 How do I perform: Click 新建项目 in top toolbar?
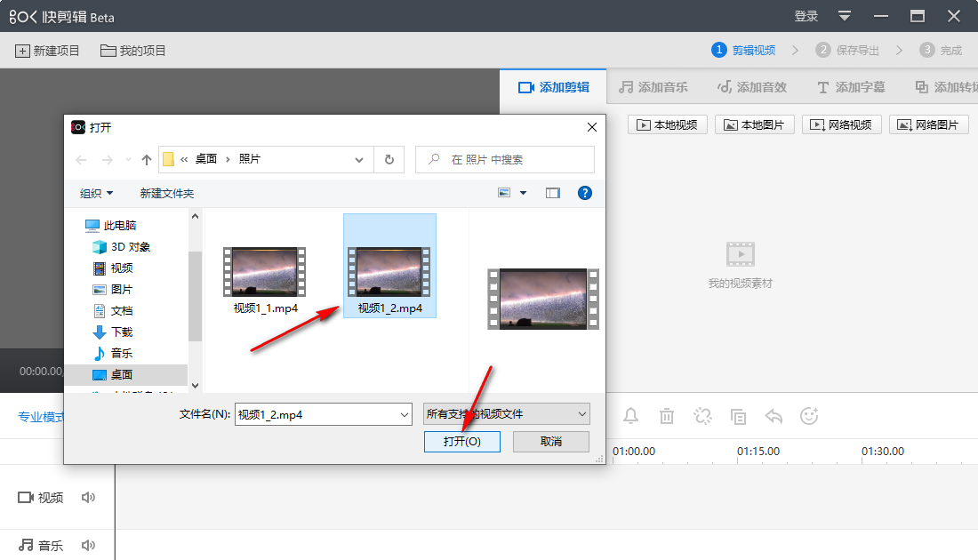tap(47, 51)
